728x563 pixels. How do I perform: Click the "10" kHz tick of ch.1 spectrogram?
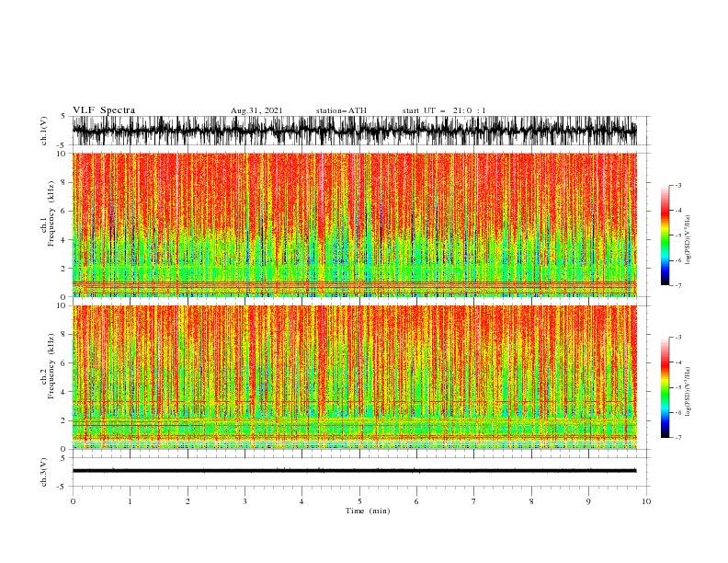click(63, 154)
